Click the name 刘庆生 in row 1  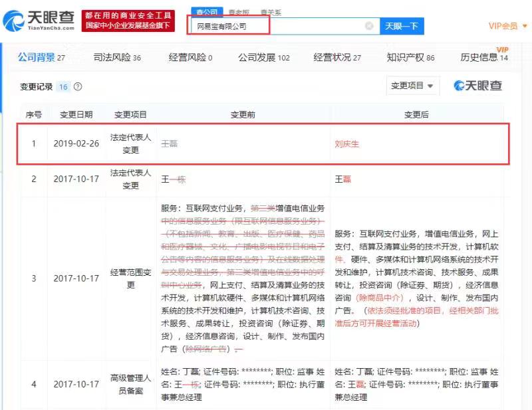point(346,144)
